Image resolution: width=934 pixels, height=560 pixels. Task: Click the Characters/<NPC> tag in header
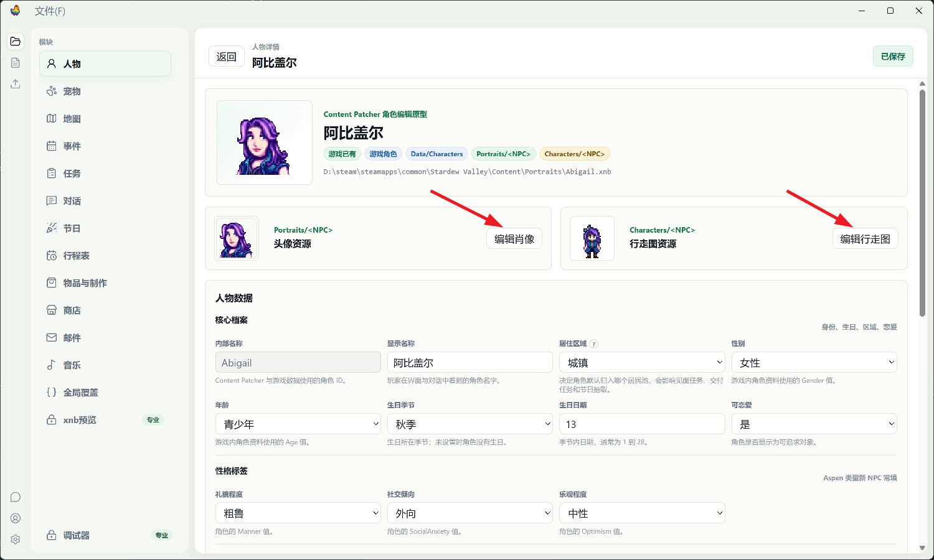574,154
